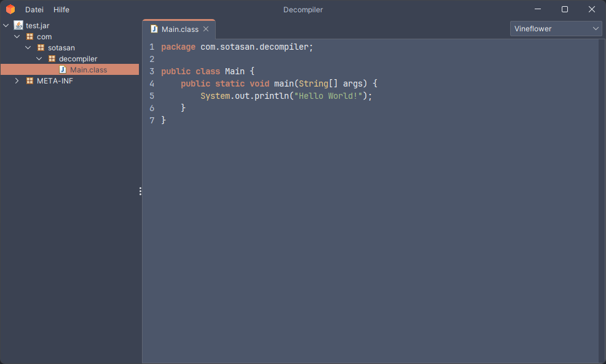The width and height of the screenshot is (606, 364).
Task: Collapse the sotasan package node
Action: point(28,47)
